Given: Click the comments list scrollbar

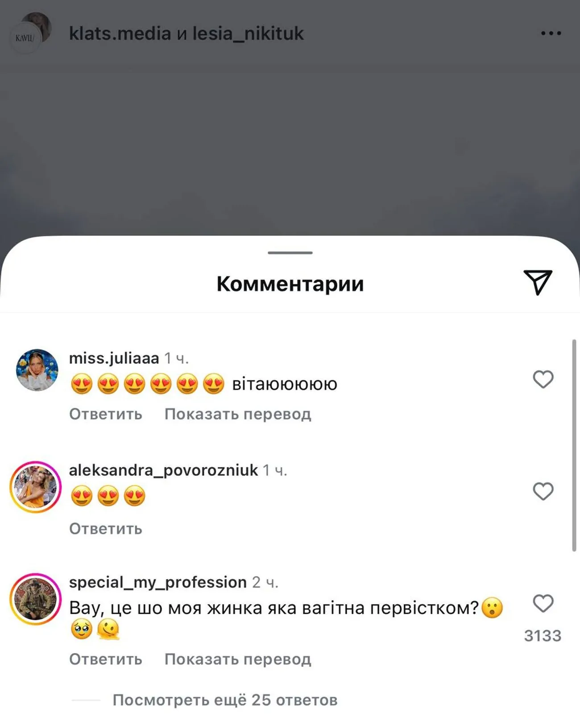Looking at the screenshot, I should pos(574,445).
